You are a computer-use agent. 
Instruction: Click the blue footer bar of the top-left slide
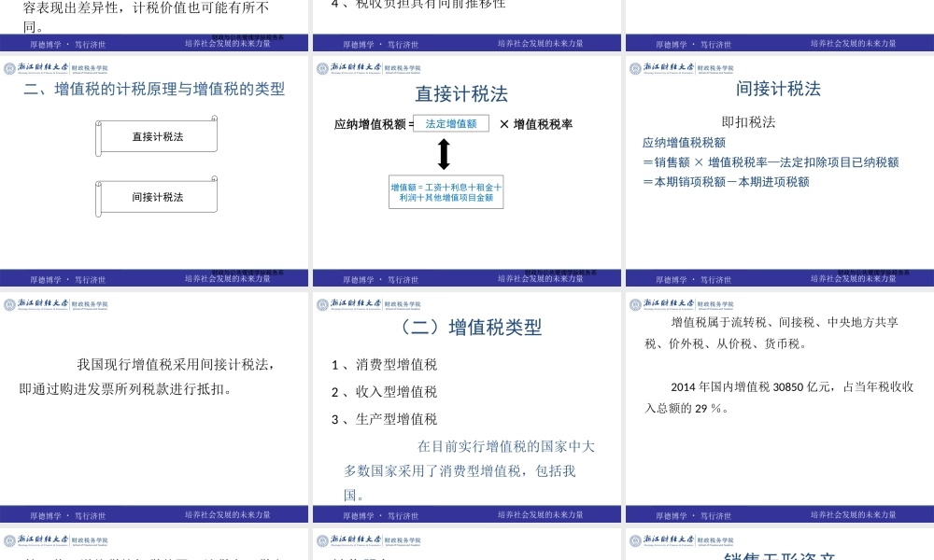(156, 42)
